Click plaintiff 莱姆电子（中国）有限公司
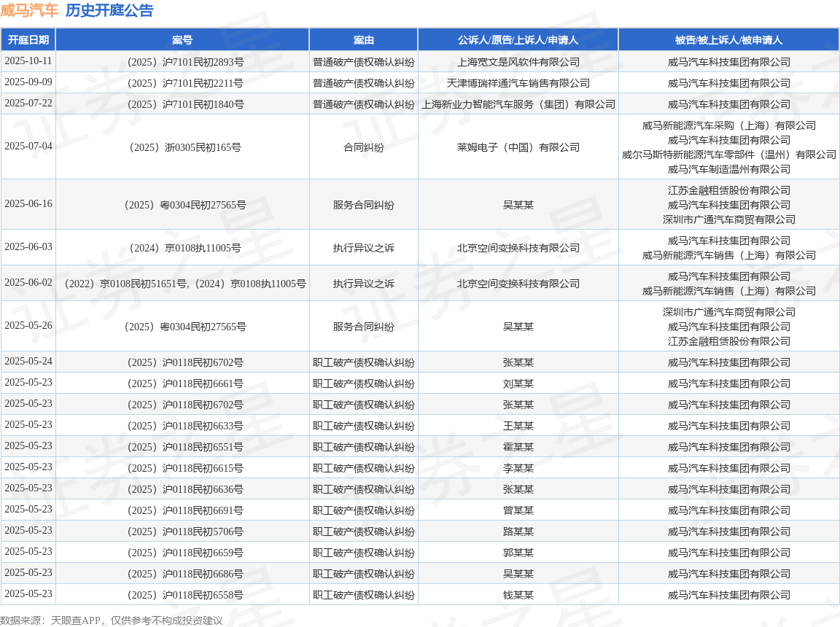840x627 pixels. pos(518,147)
